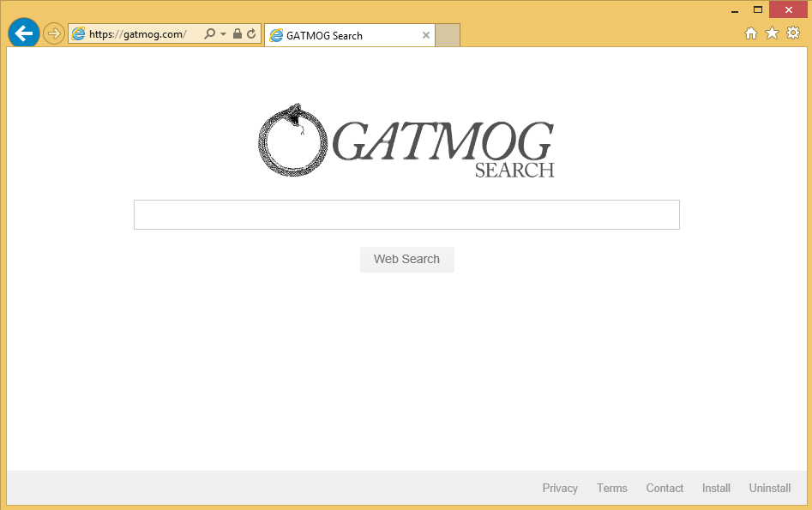812x510 pixels.
Task: Click the Install footer link
Action: [716, 489]
